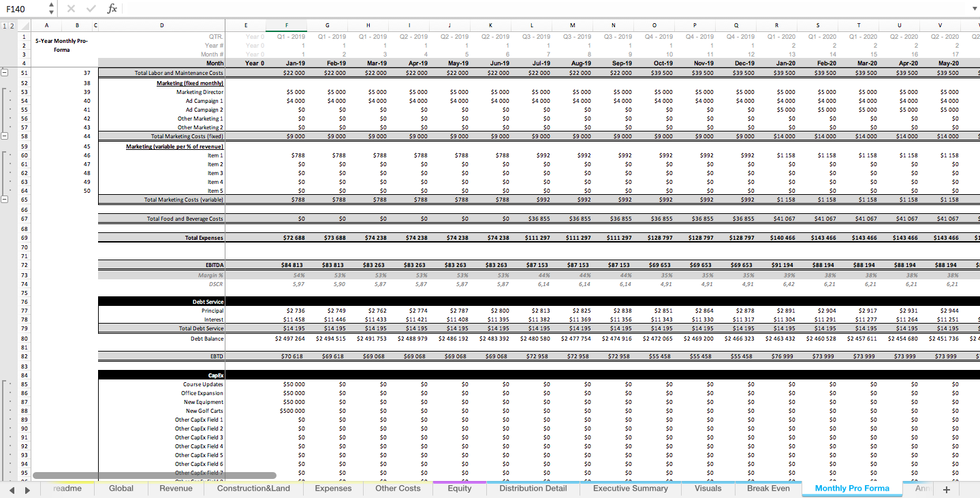Image resolution: width=980 pixels, height=498 pixels.
Task: Go to the Expenses sheet
Action: pyautogui.click(x=333, y=488)
